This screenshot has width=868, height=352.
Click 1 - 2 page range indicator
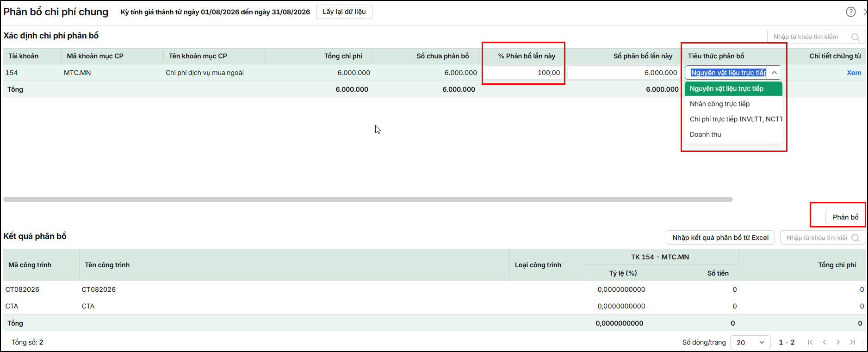pos(787,342)
